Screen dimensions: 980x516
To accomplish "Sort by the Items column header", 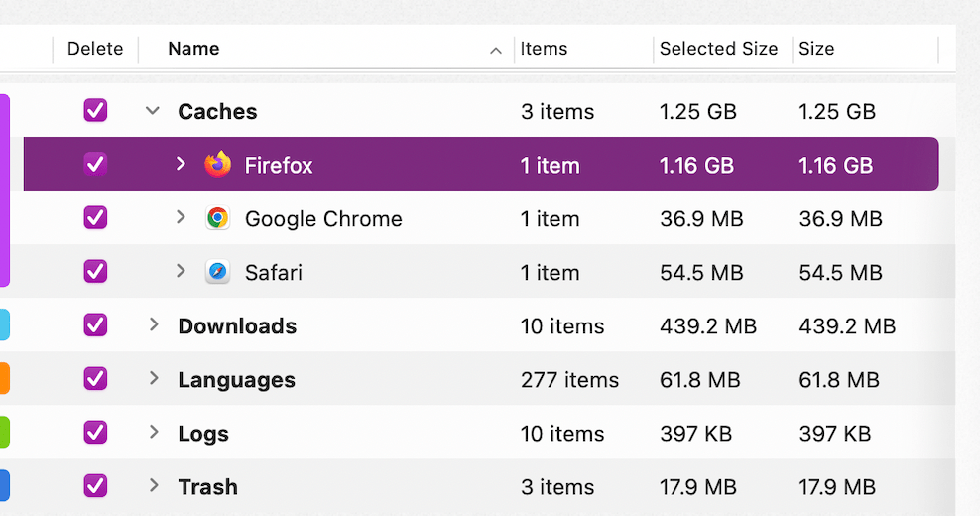I will pos(545,49).
